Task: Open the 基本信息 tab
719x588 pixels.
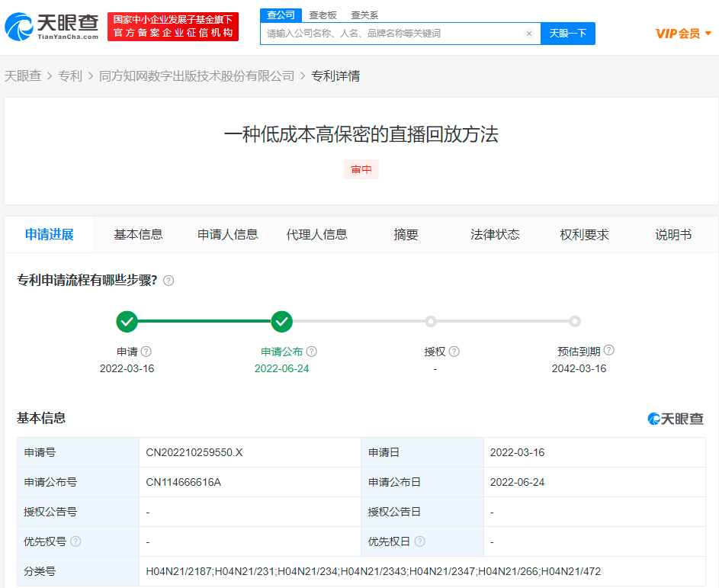Action: 139,235
